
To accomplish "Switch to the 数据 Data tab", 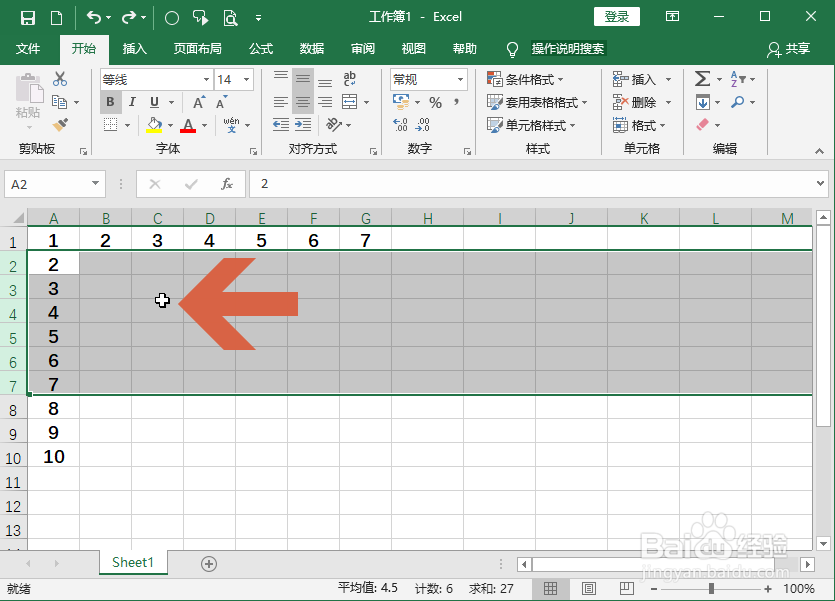I will 312,49.
